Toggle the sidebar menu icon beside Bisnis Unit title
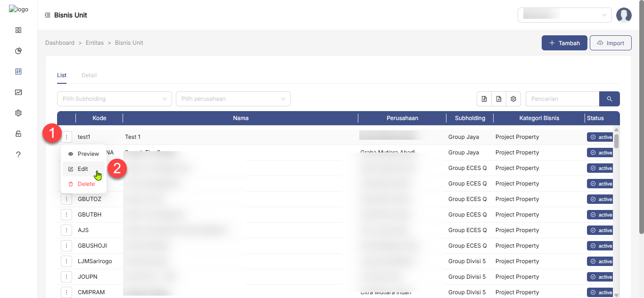This screenshot has height=298, width=644. [x=48, y=15]
